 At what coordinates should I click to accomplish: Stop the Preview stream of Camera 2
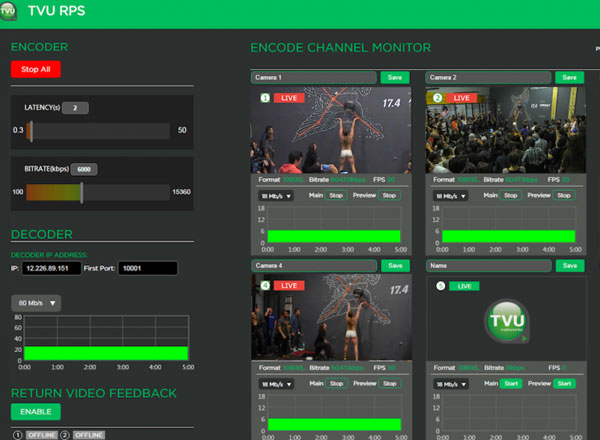tap(564, 196)
